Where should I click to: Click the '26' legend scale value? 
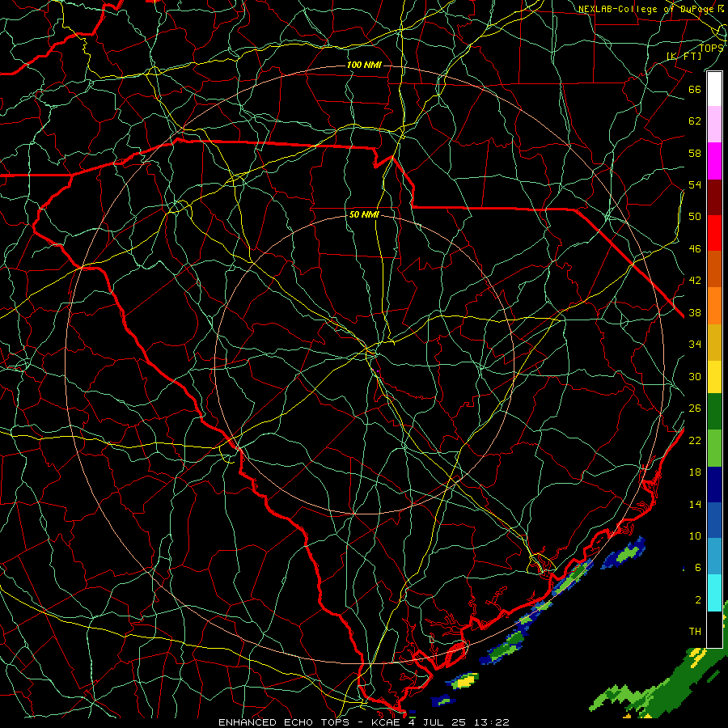(x=695, y=408)
